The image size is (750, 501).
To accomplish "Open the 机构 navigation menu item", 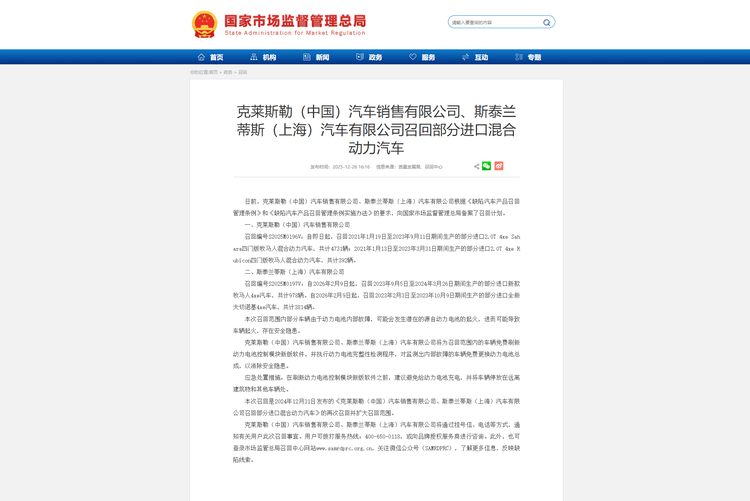I will (x=270, y=57).
